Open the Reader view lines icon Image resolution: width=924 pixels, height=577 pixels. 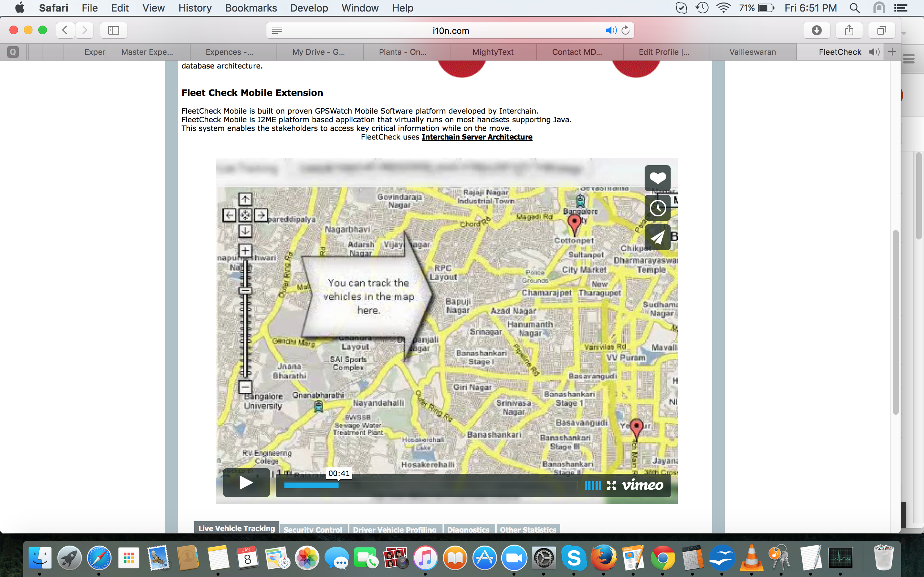click(x=277, y=30)
